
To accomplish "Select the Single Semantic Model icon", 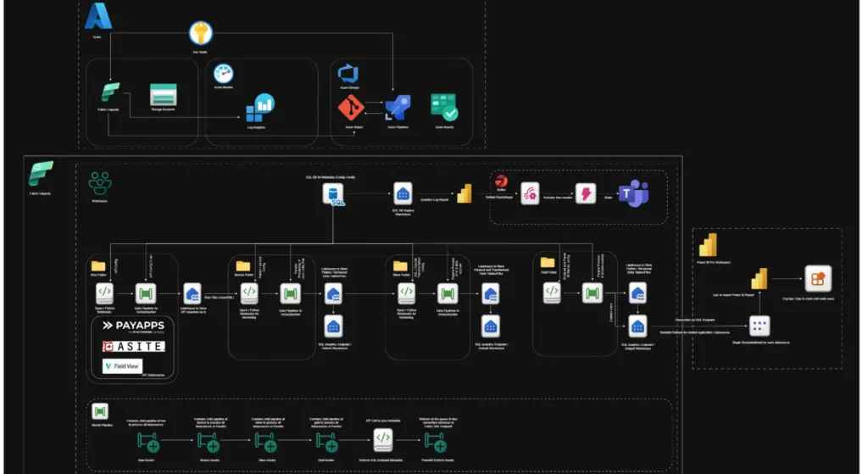I will [x=759, y=325].
